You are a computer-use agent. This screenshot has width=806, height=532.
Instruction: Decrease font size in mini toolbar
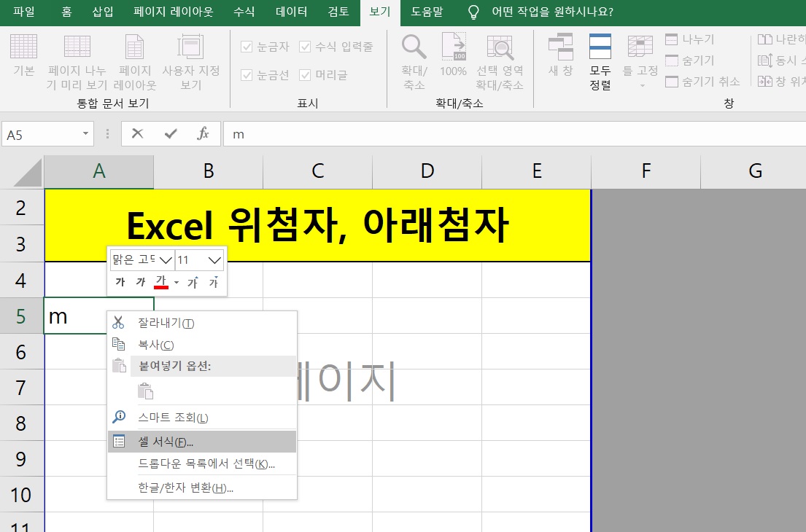pyautogui.click(x=214, y=282)
